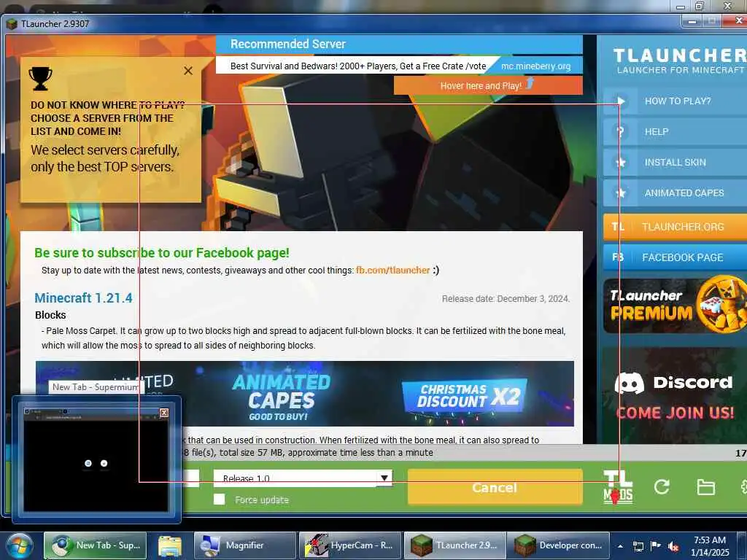Viewport: 747px width, 560px height.
Task: Click the Release date December 3, 2024 text
Action: [x=506, y=298]
